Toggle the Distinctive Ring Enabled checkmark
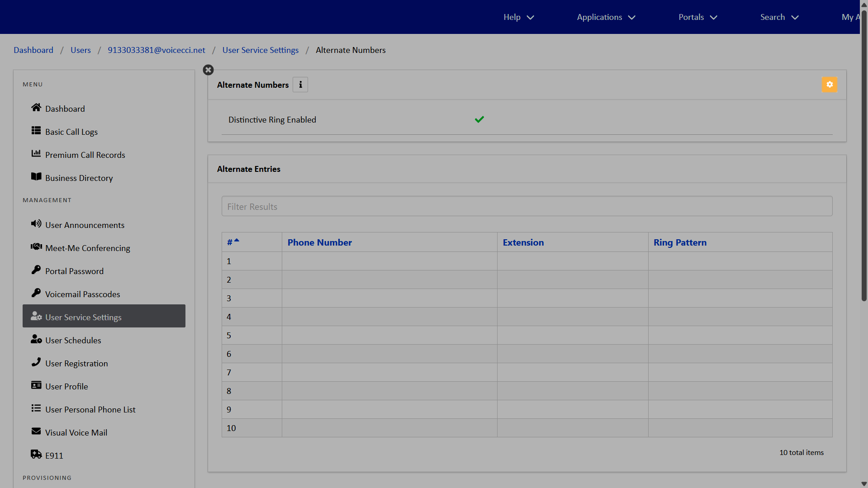 point(479,119)
